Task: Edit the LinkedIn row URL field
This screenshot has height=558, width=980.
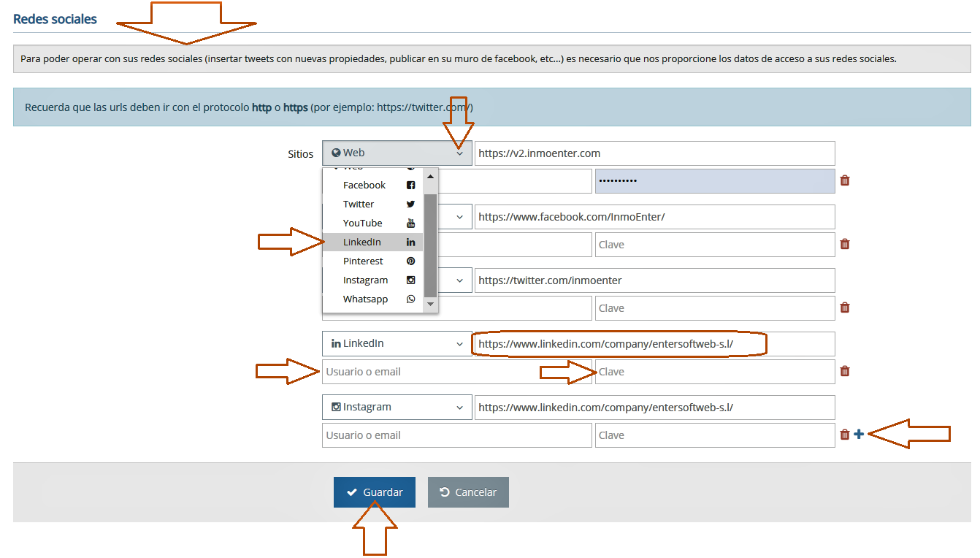Action: tap(655, 344)
